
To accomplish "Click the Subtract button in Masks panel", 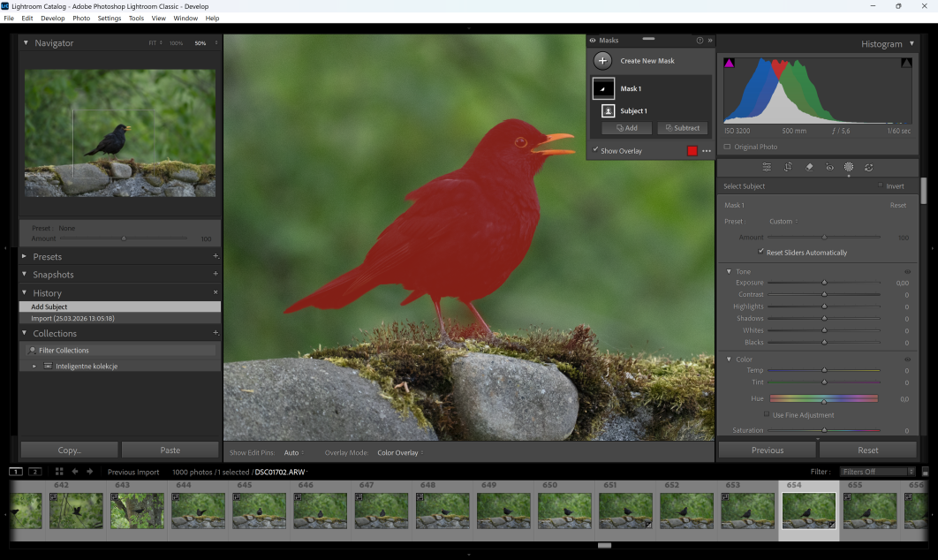I will [683, 128].
